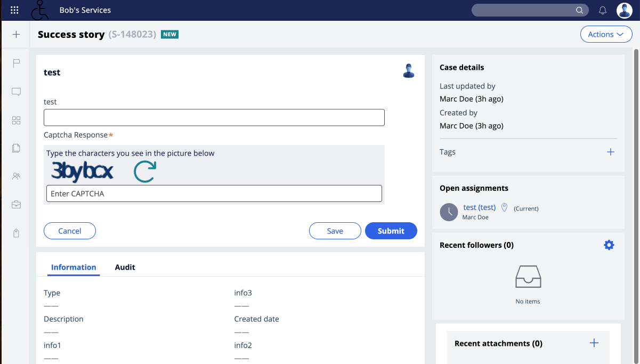Open the user profile avatar in the header

pyautogui.click(x=624, y=10)
